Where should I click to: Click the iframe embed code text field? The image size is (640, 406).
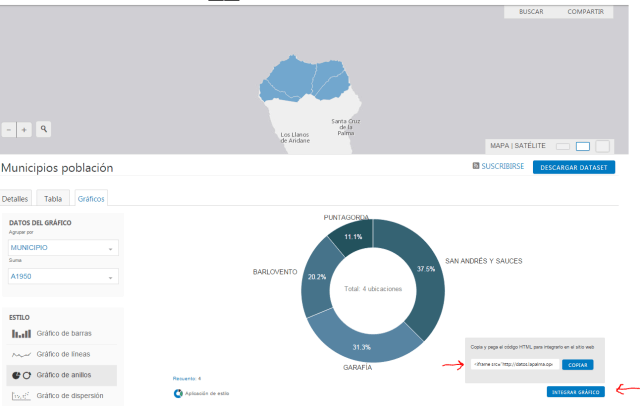[x=511, y=364]
